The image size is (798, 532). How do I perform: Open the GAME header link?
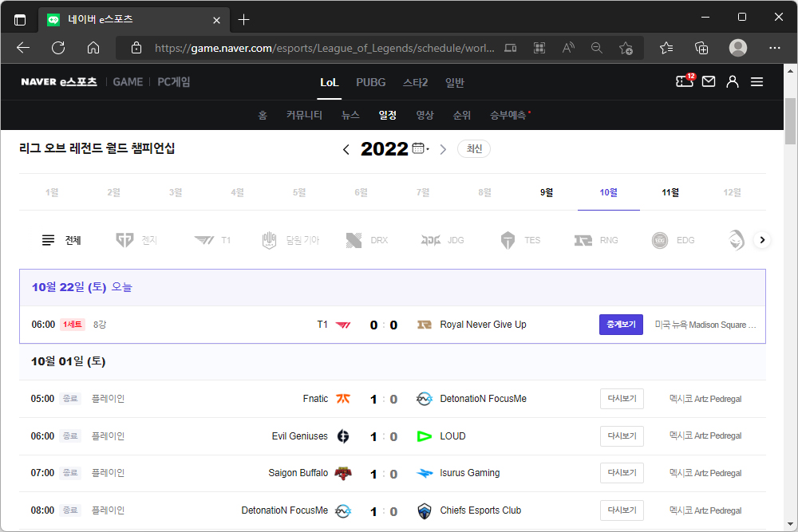128,82
